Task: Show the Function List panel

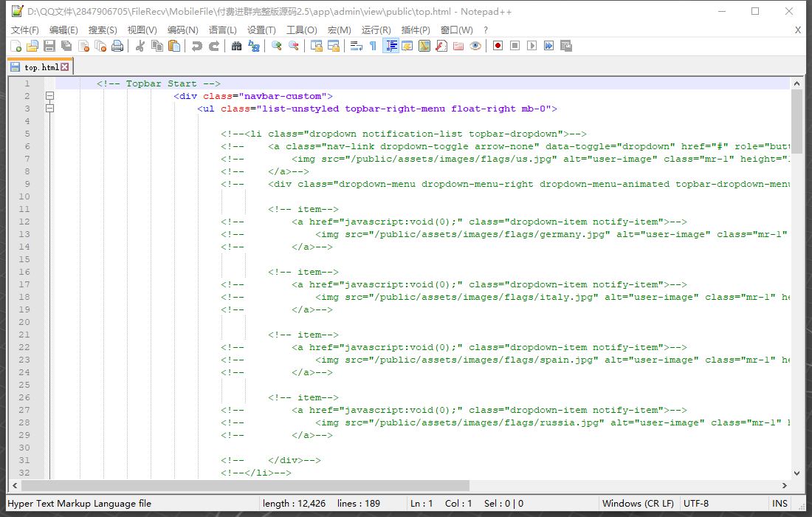Action: coord(441,46)
